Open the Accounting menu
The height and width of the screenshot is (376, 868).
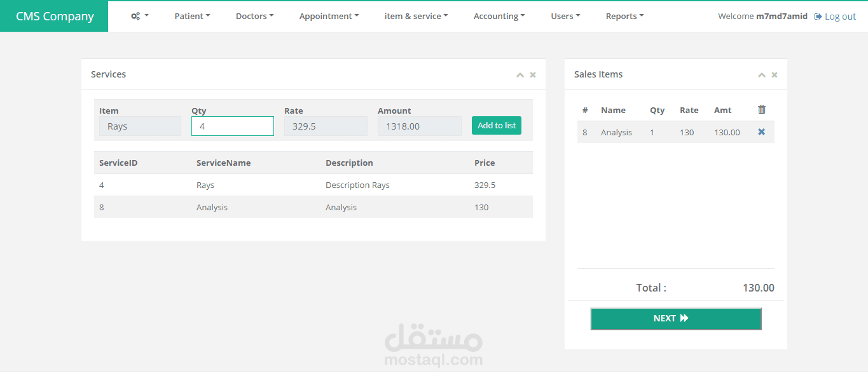pyautogui.click(x=499, y=16)
